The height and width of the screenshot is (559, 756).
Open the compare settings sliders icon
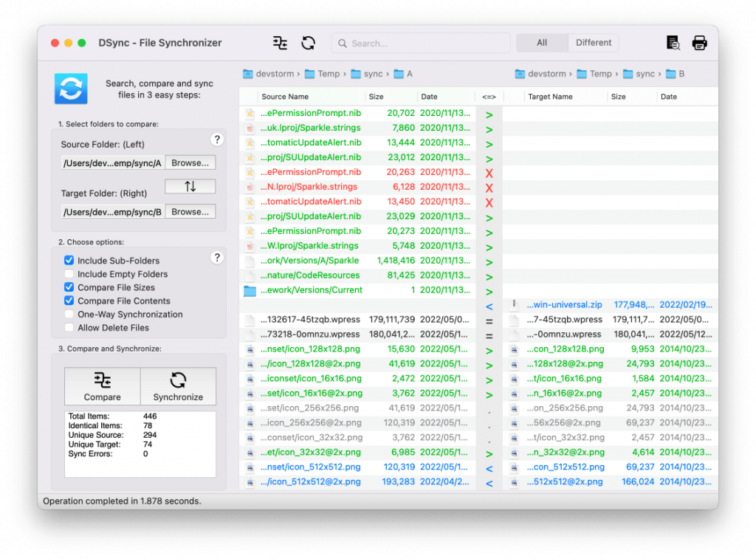[280, 43]
